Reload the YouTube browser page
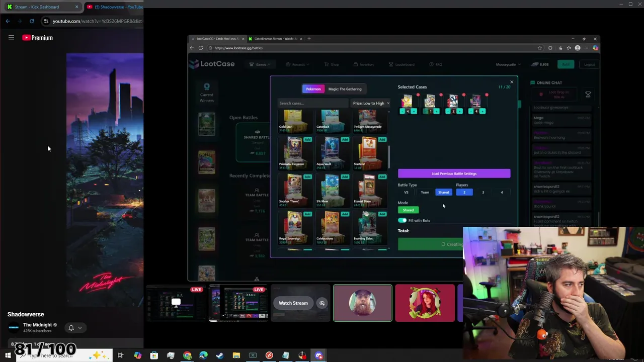Image resolution: width=644 pixels, height=362 pixels. [x=32, y=21]
